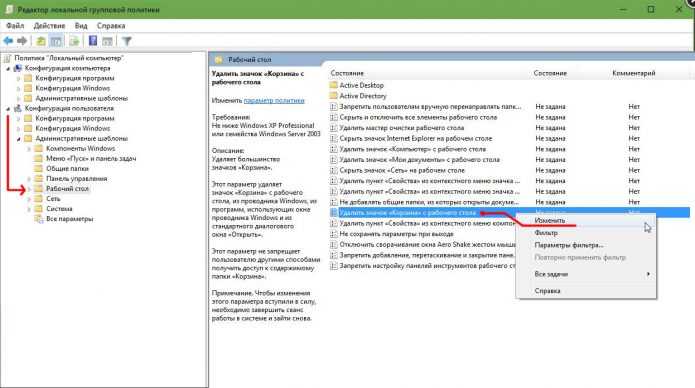Click the Конфигурация пользователя user icon
The image size is (695, 388).
click(x=18, y=108)
